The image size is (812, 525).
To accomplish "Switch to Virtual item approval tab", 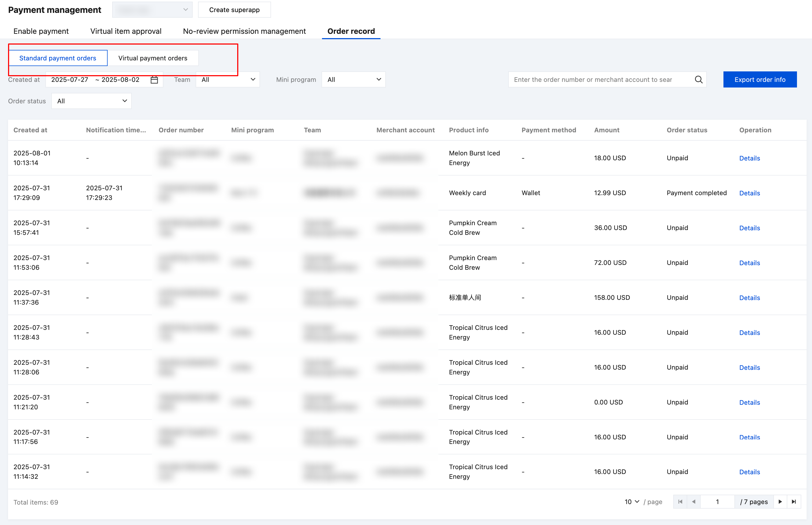I will coord(126,31).
